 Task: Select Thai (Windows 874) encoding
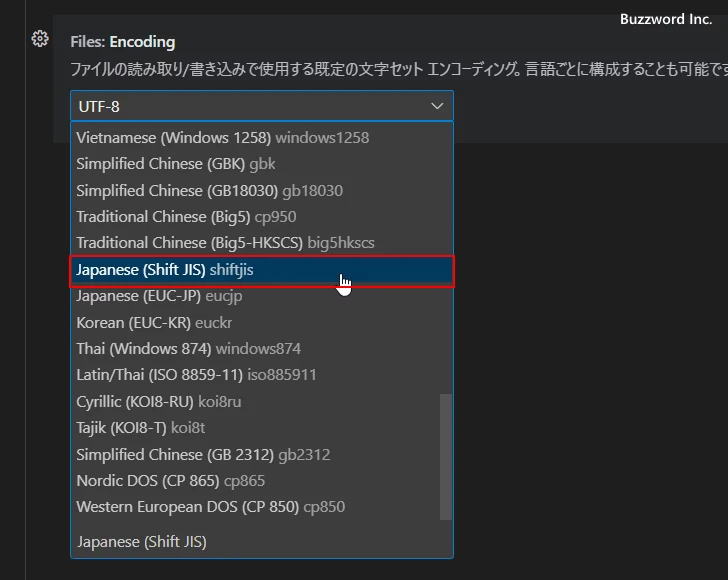[188, 349]
